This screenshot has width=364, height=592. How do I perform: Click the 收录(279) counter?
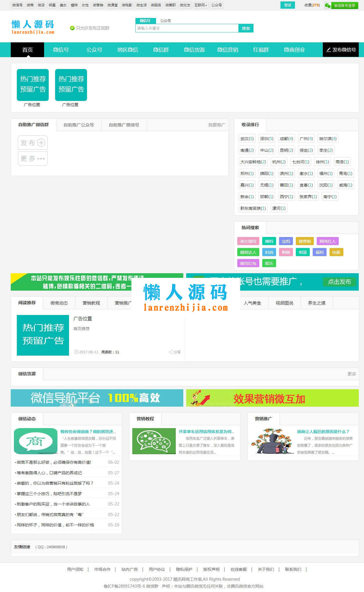pos(312,5)
